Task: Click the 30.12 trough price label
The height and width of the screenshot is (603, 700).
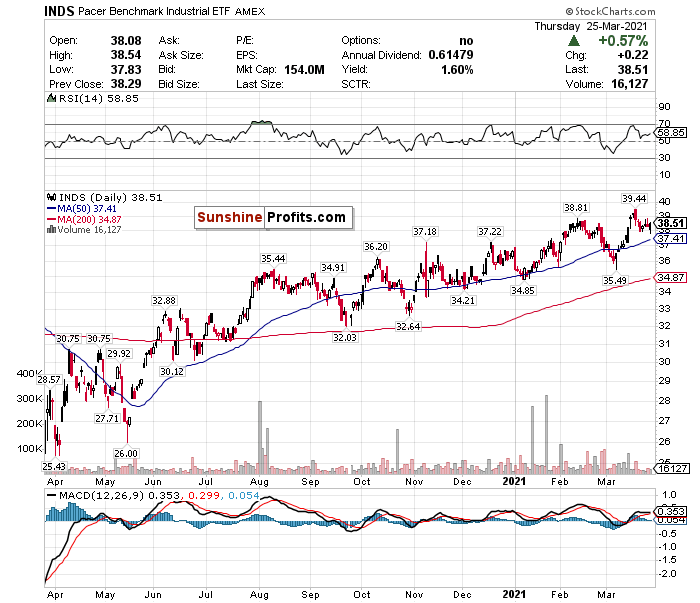Action: 172,371
